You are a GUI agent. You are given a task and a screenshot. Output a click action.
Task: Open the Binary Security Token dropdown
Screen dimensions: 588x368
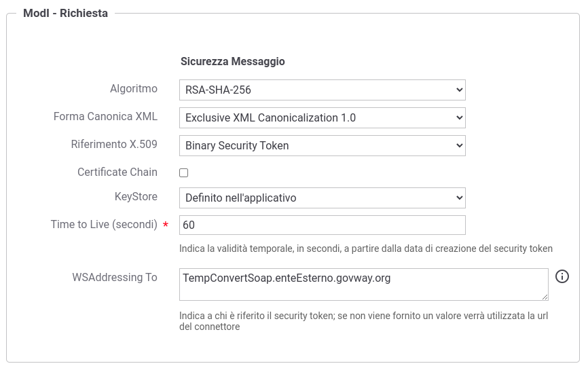(x=322, y=145)
